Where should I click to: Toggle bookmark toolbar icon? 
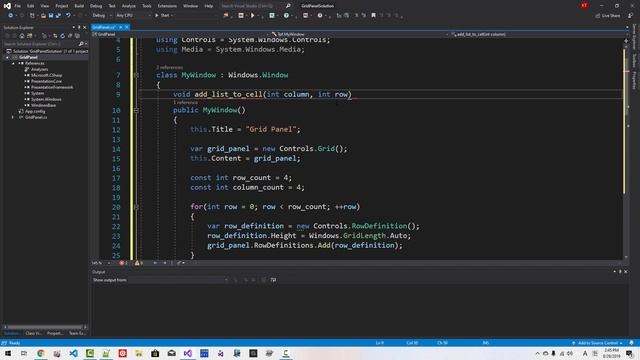(x=373, y=16)
